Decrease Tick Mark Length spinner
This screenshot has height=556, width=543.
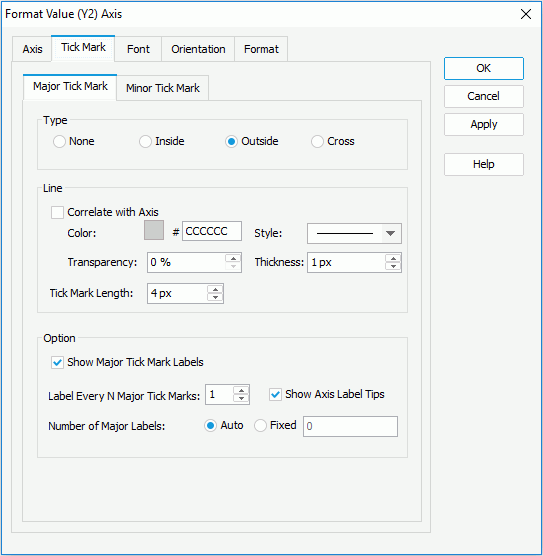click(x=215, y=298)
